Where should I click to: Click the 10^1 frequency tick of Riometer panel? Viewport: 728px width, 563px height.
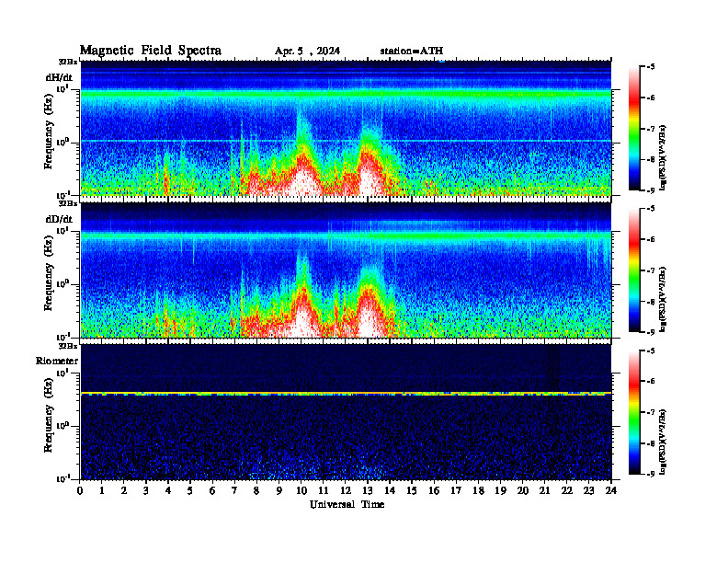coord(63,373)
